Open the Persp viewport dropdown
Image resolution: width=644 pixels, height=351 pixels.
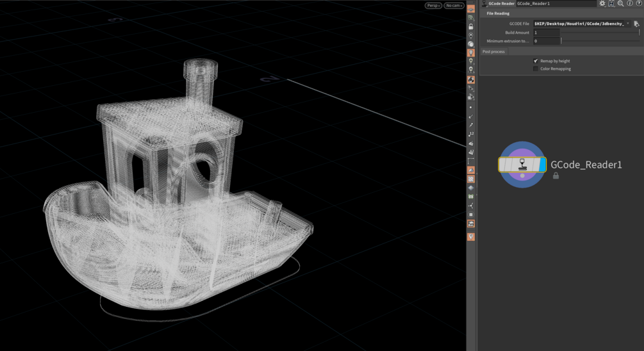click(433, 5)
